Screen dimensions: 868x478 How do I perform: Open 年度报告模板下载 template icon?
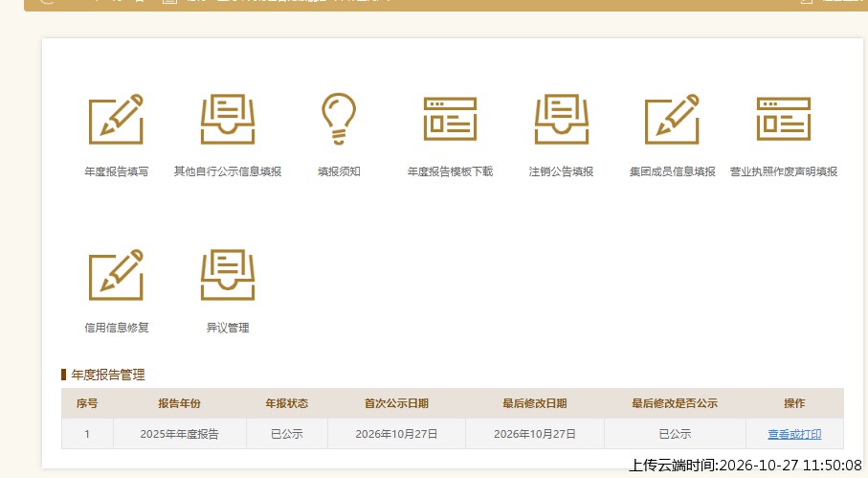450,119
